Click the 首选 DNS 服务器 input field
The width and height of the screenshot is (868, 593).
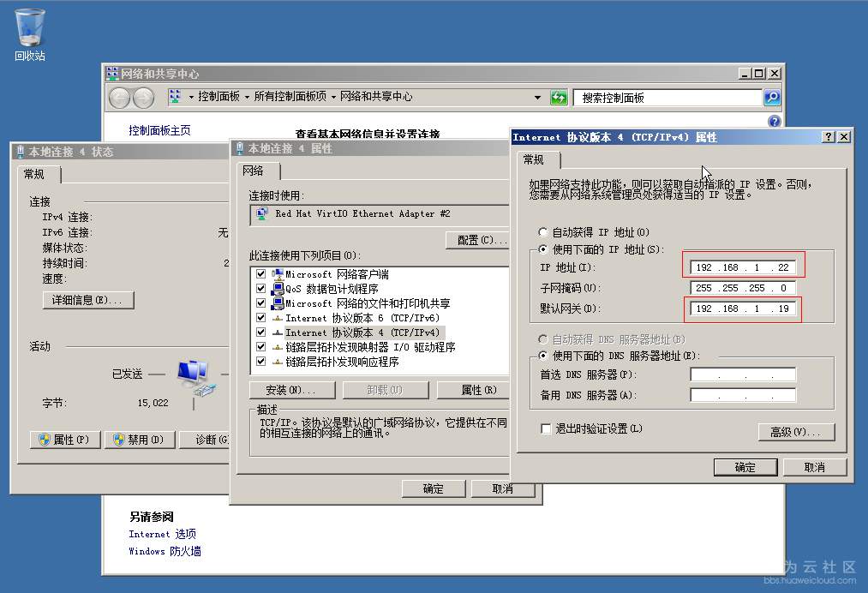742,374
